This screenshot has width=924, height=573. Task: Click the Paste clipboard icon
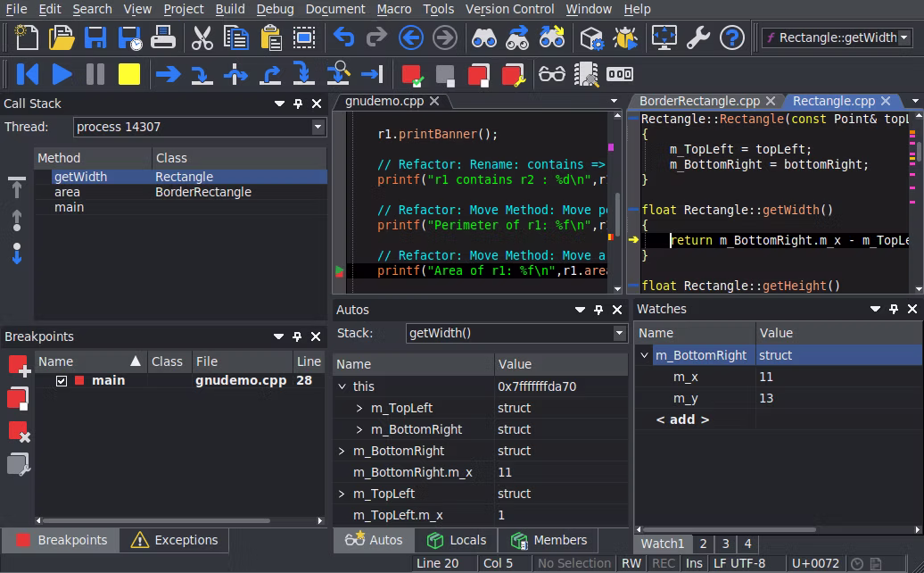pos(271,37)
